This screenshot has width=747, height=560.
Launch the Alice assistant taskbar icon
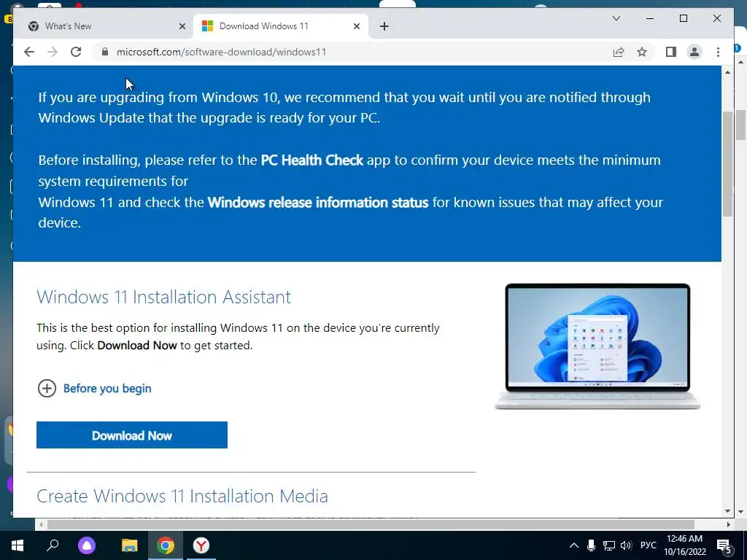coord(87,545)
